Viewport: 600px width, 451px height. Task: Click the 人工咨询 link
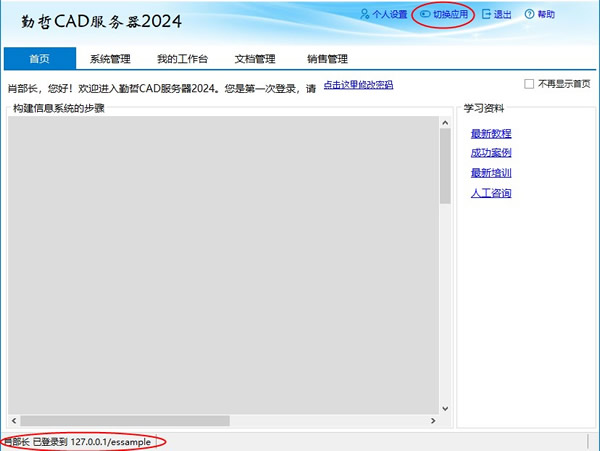(491, 193)
